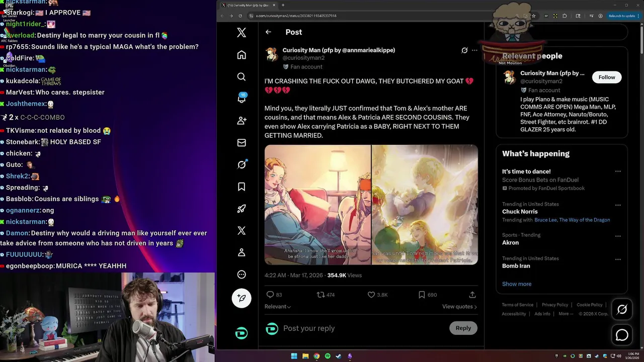
Task: Open the account icon beside the post reply field
Action: coord(272,329)
